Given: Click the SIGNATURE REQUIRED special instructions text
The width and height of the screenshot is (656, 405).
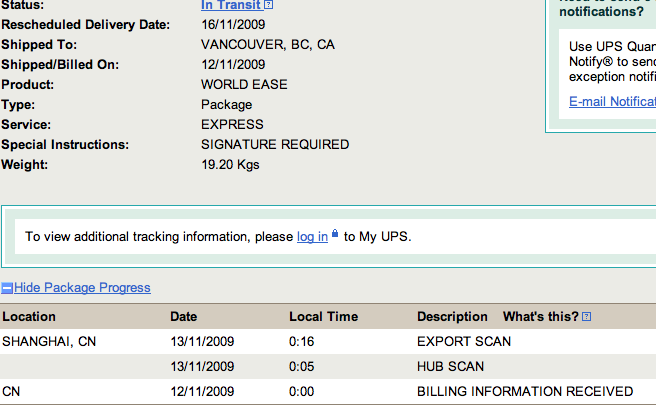Looking at the screenshot, I should click(275, 145).
